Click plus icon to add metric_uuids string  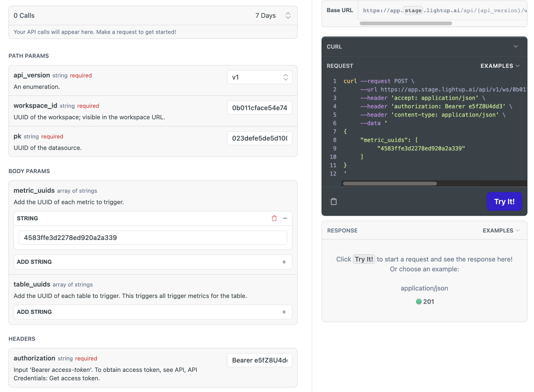(x=284, y=262)
